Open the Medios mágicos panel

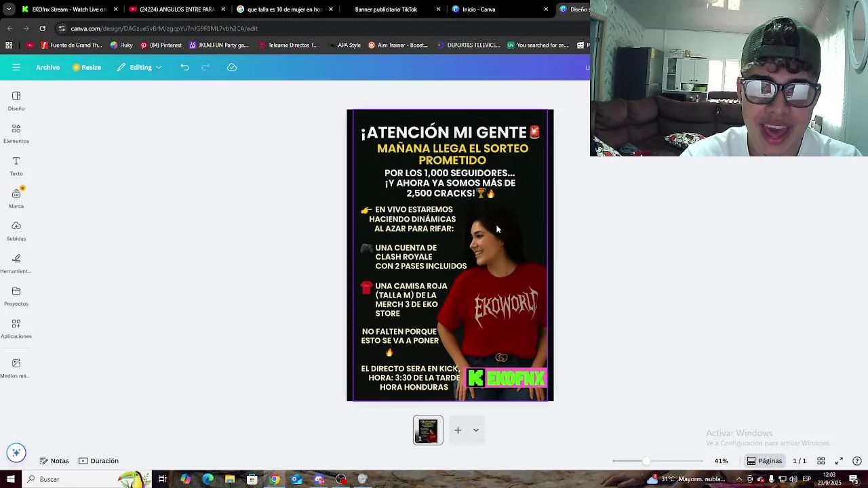point(16,368)
